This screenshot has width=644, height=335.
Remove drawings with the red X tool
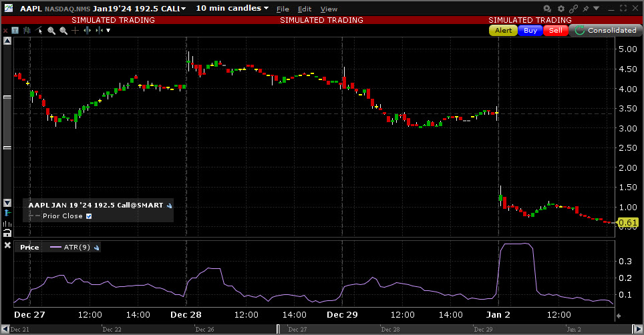[x=5, y=31]
